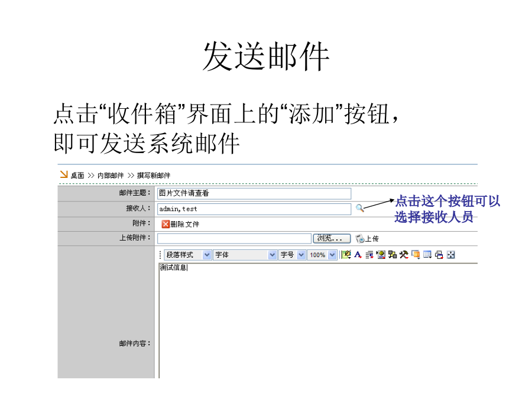Click the 浏览... browse button
This screenshot has height=399, width=532.
[x=332, y=239]
